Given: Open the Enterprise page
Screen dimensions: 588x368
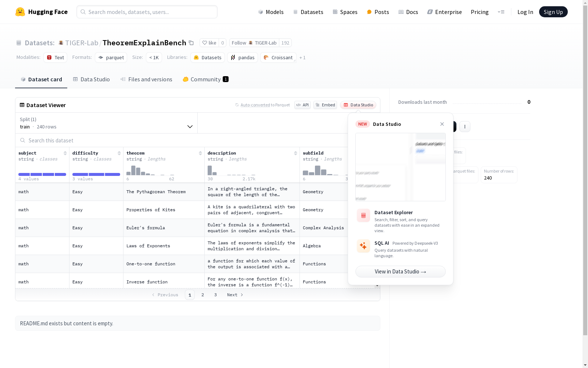Looking at the screenshot, I should coord(444,12).
